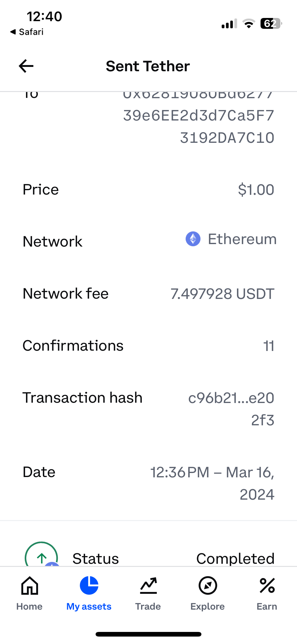Screen dimensions: 297x644
Task: Return to Safari via back link
Action: pos(27,32)
